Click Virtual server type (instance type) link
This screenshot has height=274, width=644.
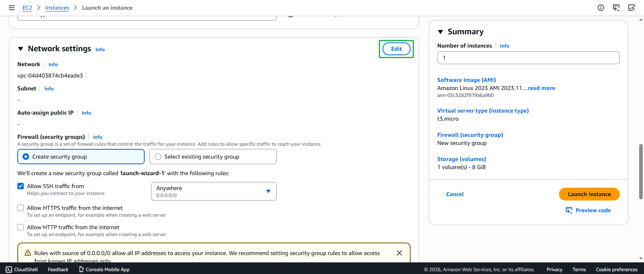point(483,111)
